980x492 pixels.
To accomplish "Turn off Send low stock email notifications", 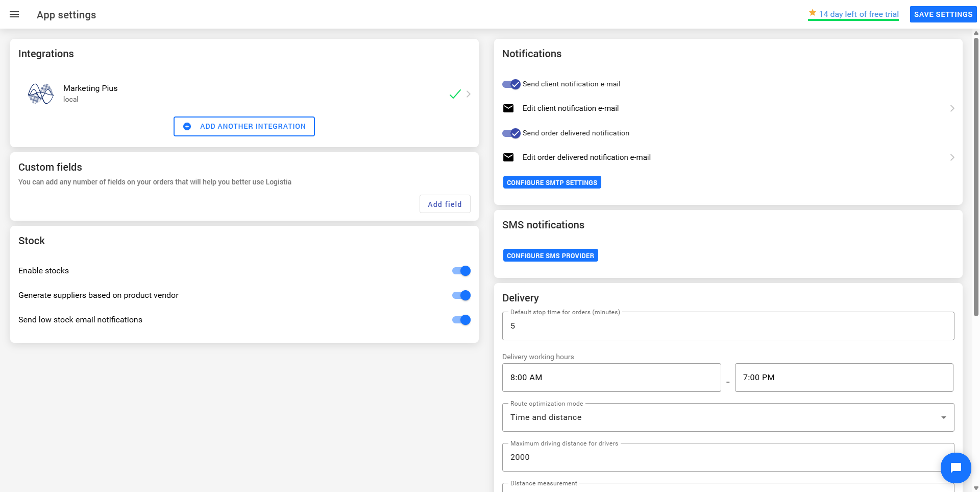I will (461, 320).
